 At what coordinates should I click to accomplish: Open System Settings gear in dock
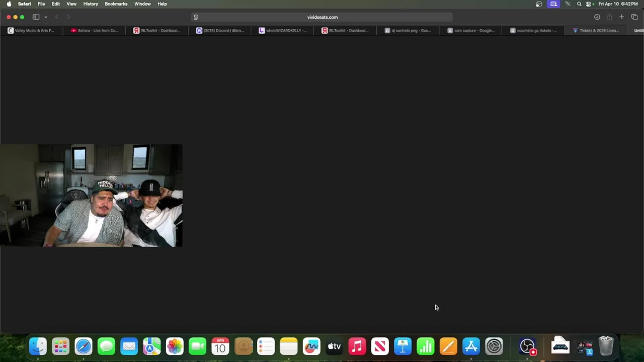pyautogui.click(x=494, y=346)
